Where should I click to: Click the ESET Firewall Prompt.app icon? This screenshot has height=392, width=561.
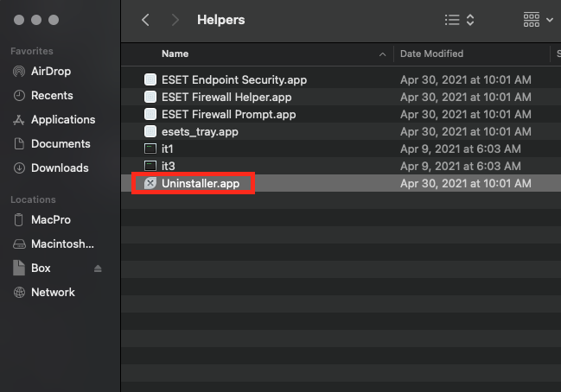click(150, 114)
